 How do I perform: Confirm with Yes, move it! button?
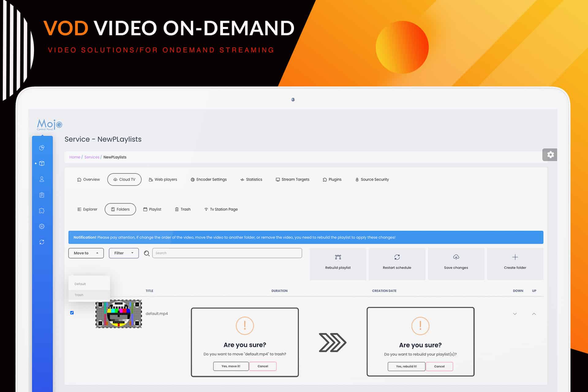(231, 366)
